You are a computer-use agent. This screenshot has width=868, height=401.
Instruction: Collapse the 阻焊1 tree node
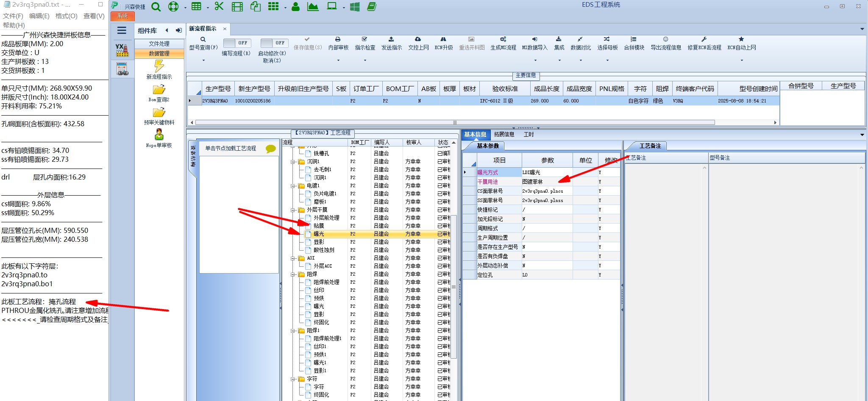[293, 331]
